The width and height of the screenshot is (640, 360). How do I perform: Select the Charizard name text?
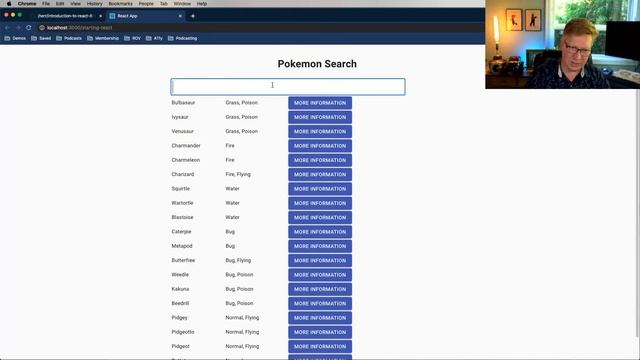(x=183, y=174)
